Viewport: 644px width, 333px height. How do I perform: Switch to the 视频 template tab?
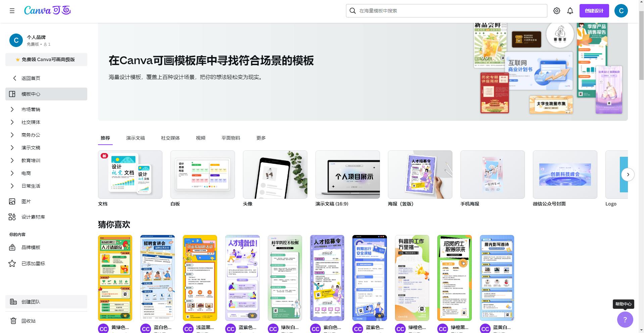pos(200,138)
